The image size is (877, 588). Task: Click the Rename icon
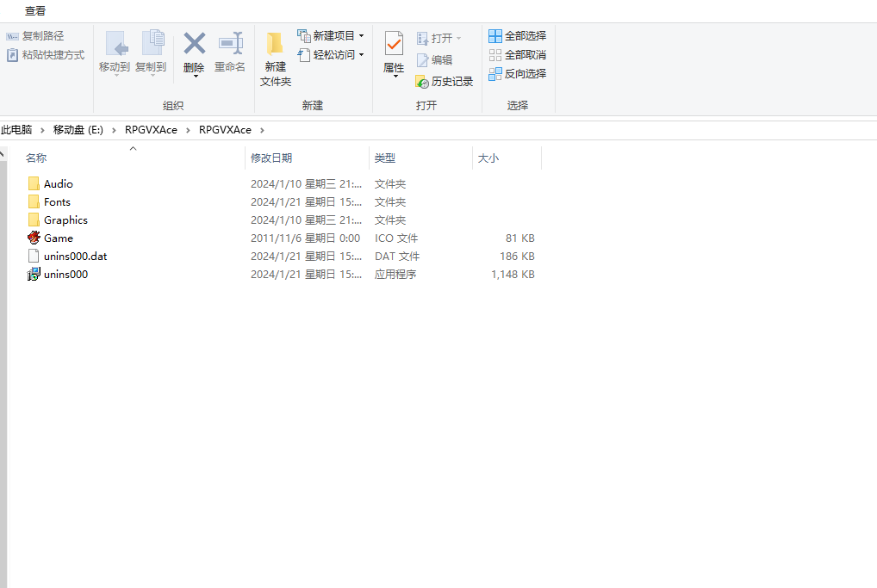[230, 44]
